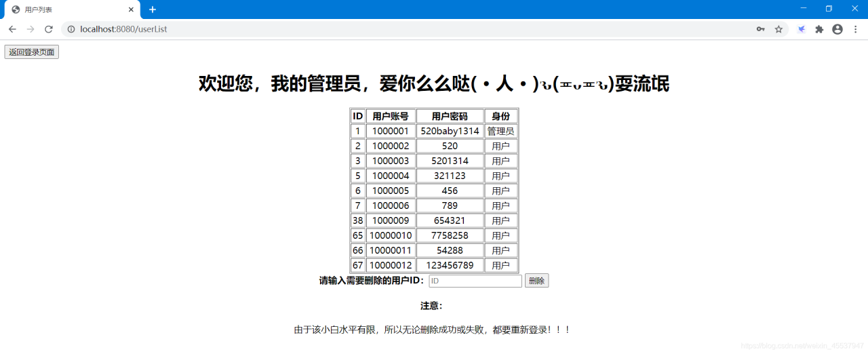This screenshot has height=354, width=868.
Task: Click account cell 1000004
Action: (391, 176)
